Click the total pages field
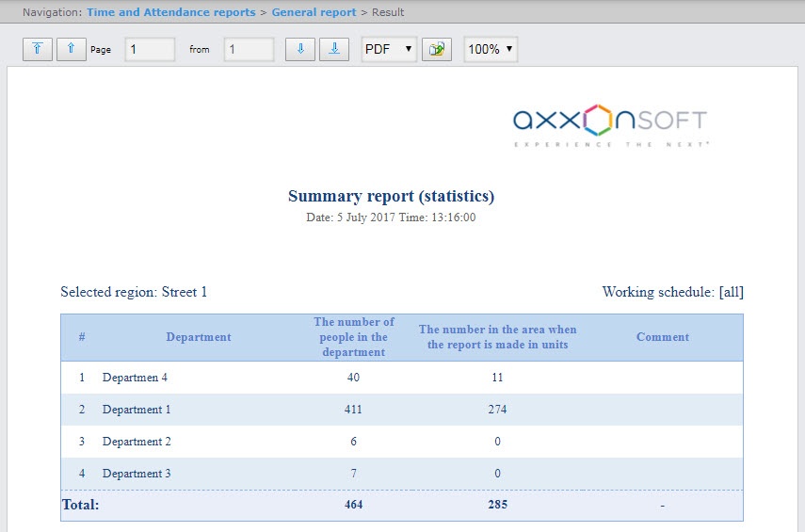The image size is (805, 532). click(x=249, y=49)
